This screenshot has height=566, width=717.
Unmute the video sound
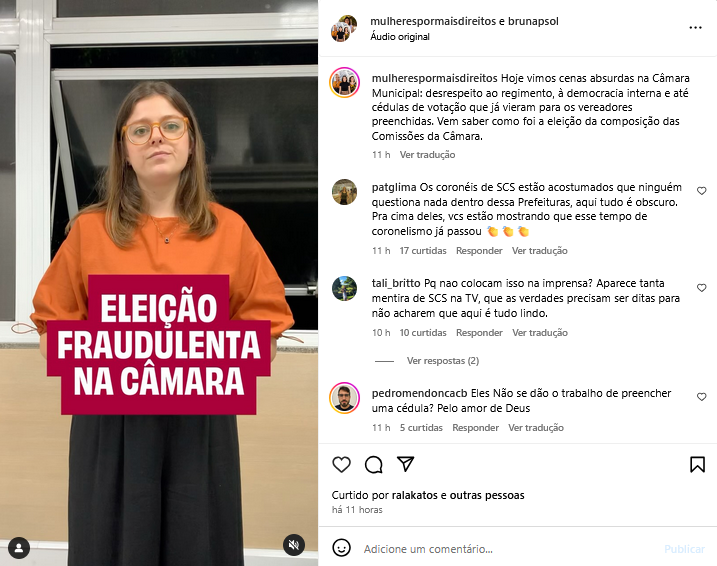tap(294, 545)
